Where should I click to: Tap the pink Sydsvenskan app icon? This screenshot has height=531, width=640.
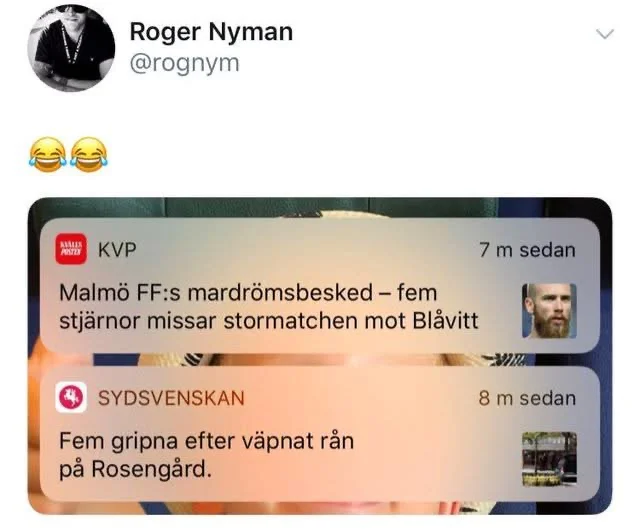[71, 398]
